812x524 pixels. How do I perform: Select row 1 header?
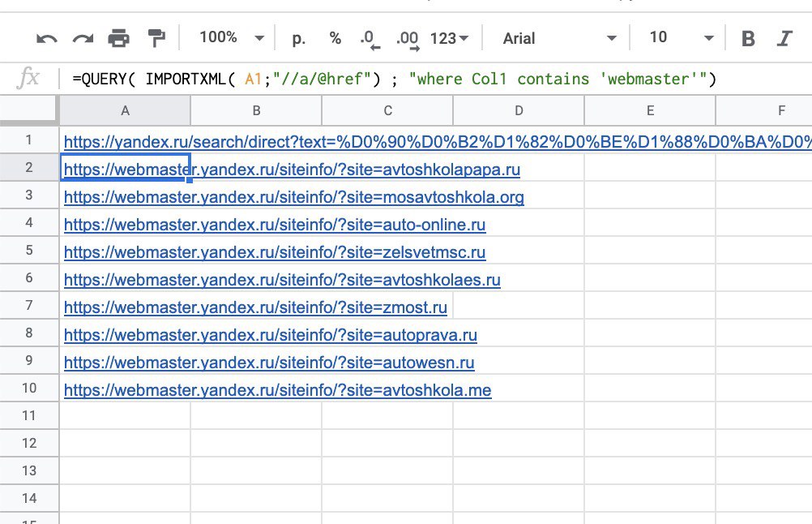tap(29, 140)
